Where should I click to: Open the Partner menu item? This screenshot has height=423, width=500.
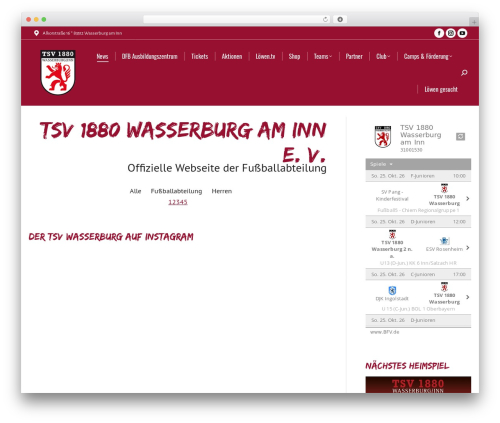click(x=354, y=56)
